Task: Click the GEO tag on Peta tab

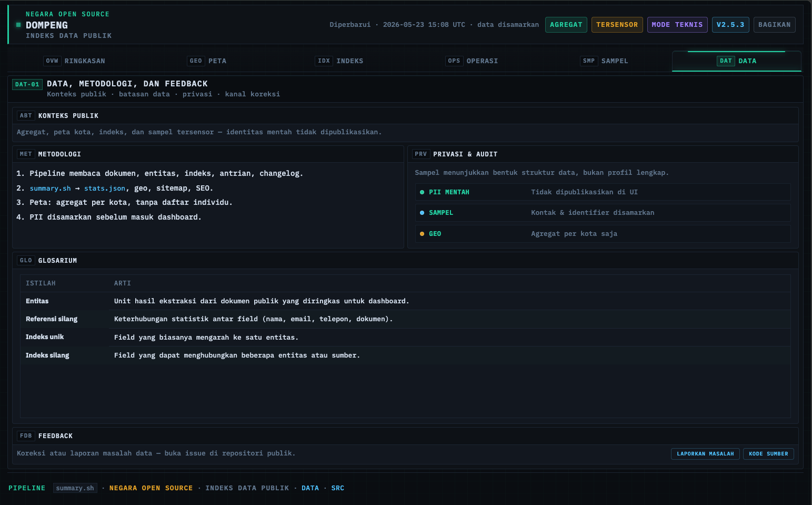Action: pos(196,61)
